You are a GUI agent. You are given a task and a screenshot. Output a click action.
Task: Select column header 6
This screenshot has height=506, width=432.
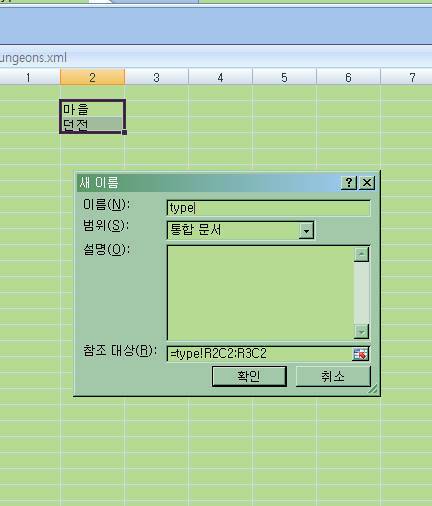click(x=348, y=77)
